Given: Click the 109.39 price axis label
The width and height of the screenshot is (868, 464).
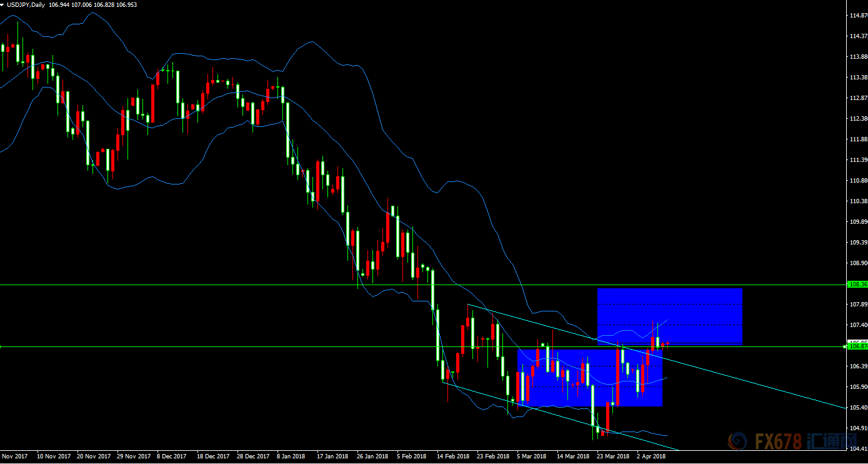Looking at the screenshot, I should (x=858, y=243).
